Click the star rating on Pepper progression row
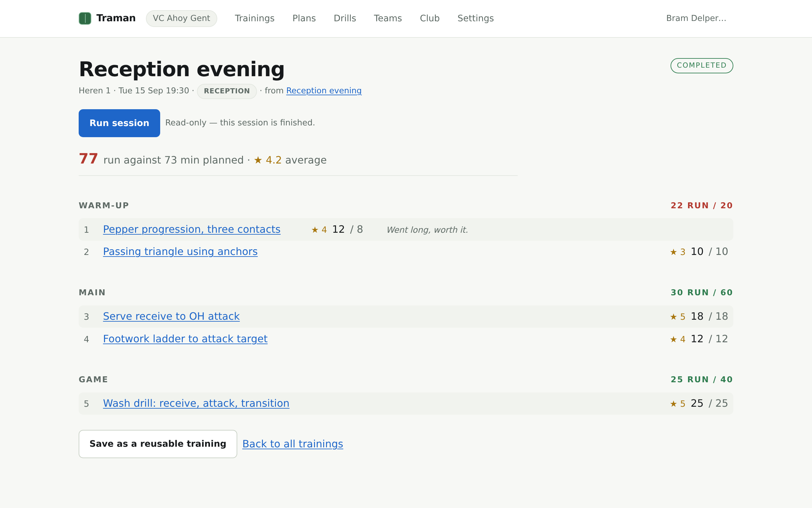Viewport: 812px width, 508px height. click(x=319, y=230)
